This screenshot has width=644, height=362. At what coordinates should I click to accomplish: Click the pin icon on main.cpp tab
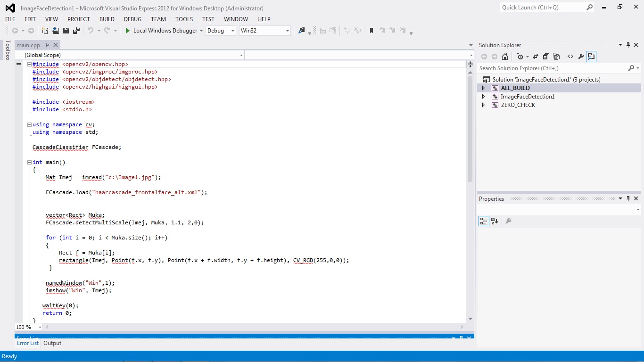tap(46, 45)
